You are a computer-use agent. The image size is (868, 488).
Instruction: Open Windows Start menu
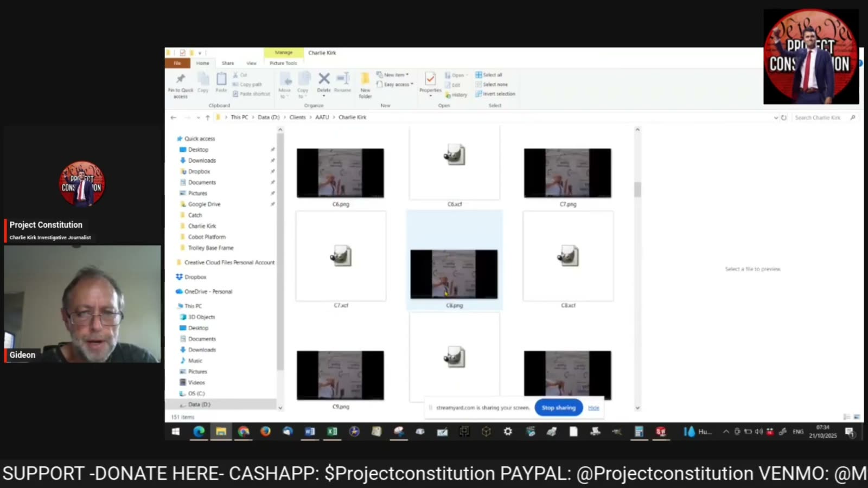tap(176, 432)
